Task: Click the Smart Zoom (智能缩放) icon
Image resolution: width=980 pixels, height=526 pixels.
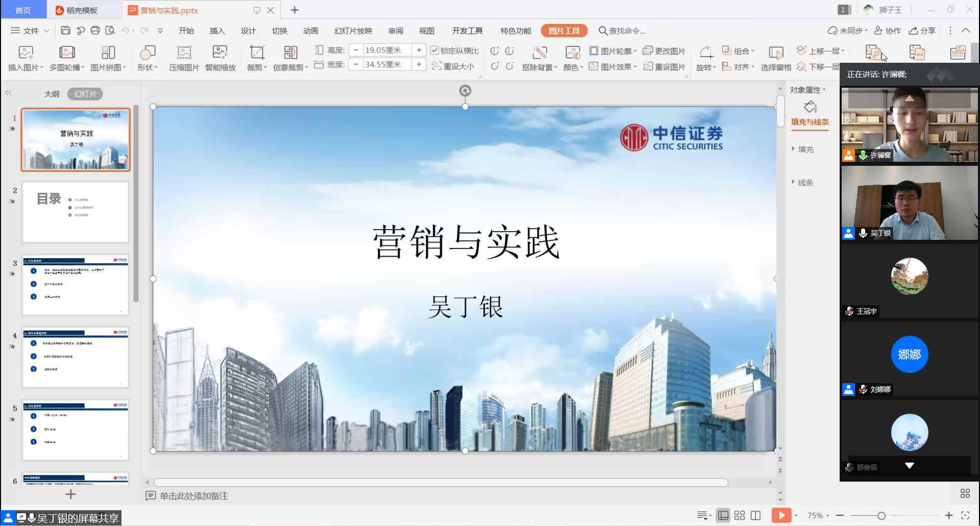Action: click(220, 53)
